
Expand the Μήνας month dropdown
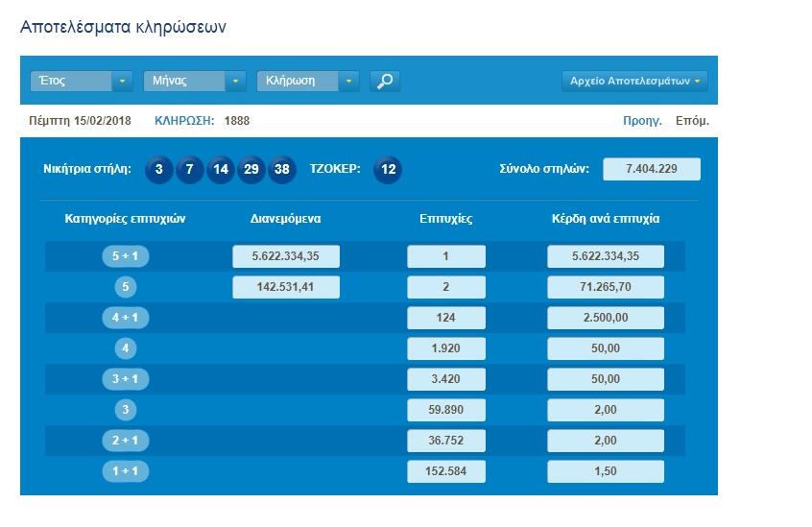[195, 82]
